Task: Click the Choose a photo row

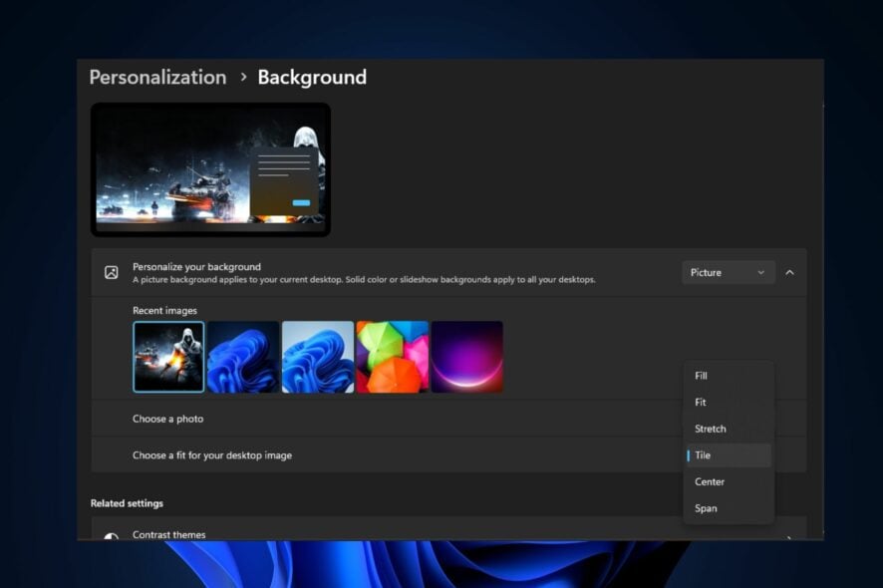Action: pos(448,419)
